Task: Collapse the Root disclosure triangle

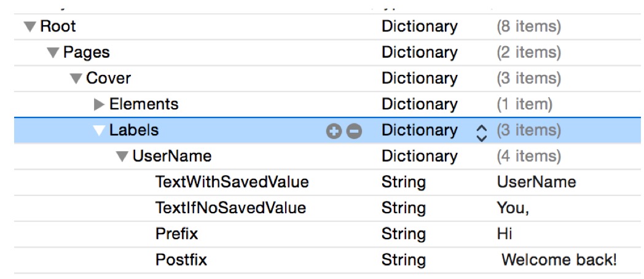Action: tap(30, 27)
